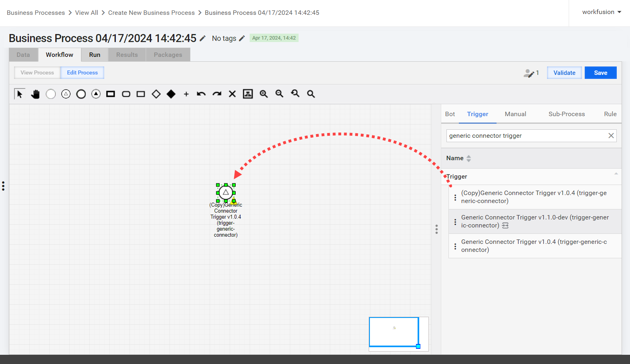Select the Trigger tab in side panel
Screen dimensions: 630x364
pos(478,114)
